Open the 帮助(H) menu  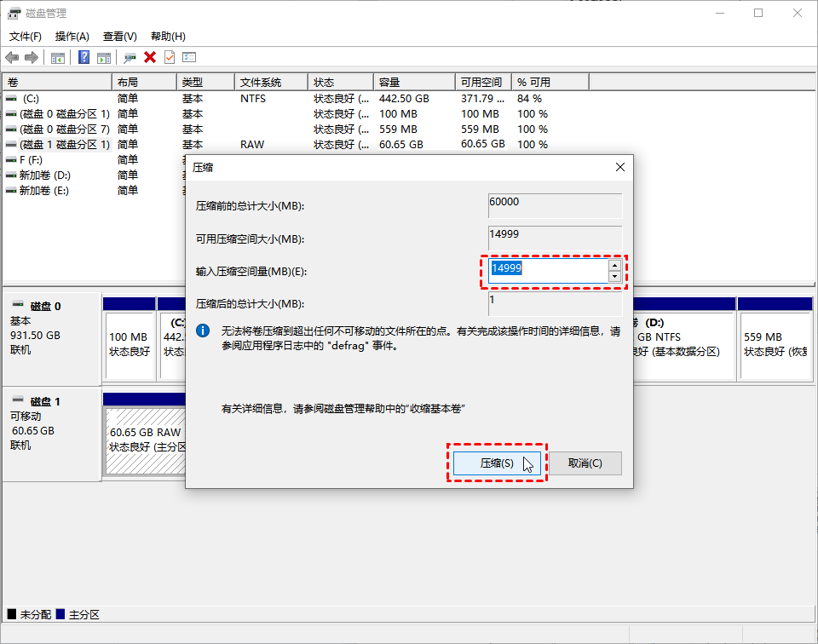coord(168,37)
